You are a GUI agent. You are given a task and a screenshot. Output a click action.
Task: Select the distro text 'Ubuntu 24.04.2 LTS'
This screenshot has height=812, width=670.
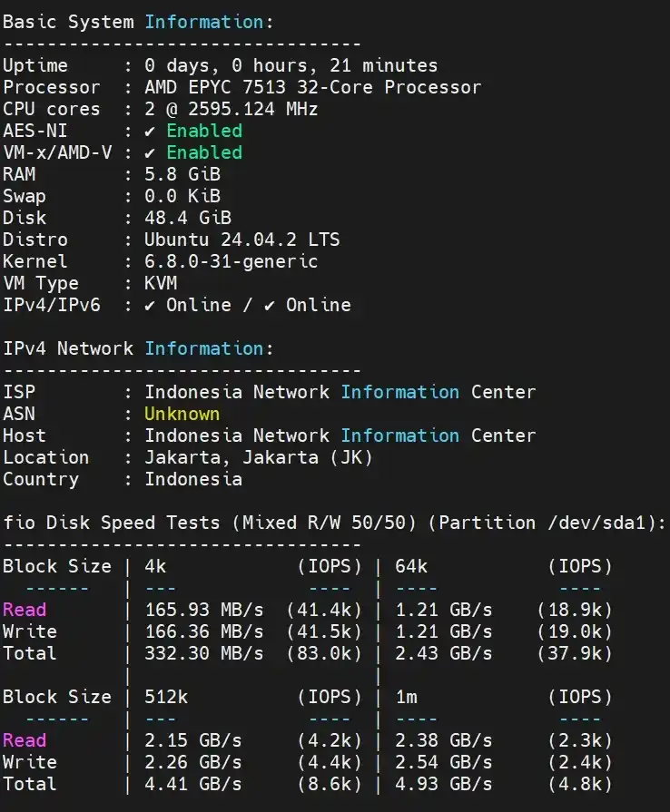(242, 240)
